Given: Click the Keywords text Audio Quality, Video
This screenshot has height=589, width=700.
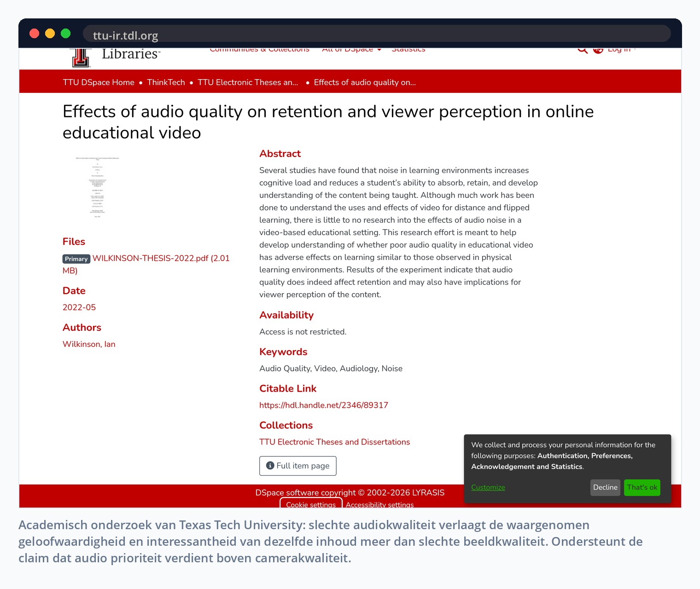Looking at the screenshot, I should 331,369.
